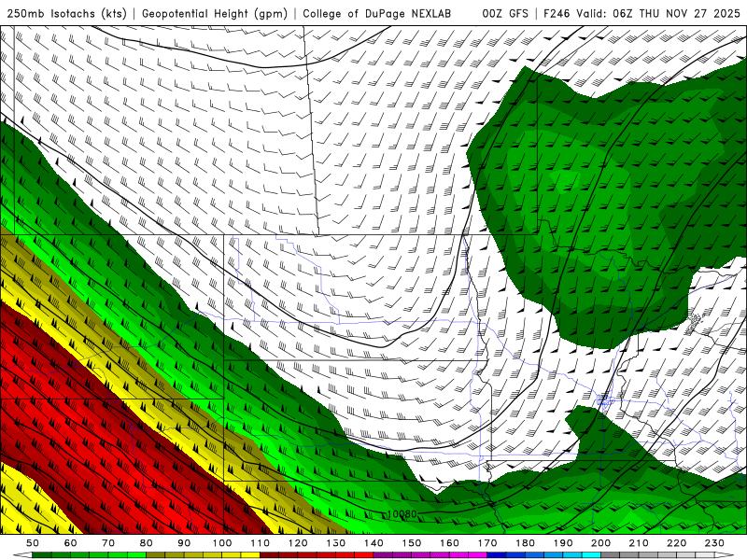Pick the lightest gray swatch under 230

coord(705,554)
